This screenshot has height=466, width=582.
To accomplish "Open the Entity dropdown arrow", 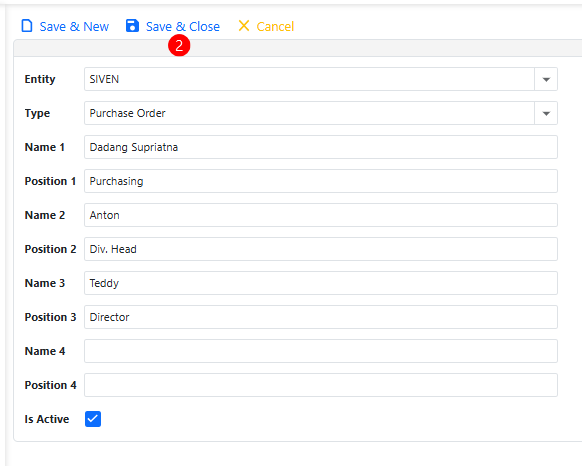I will (546, 79).
